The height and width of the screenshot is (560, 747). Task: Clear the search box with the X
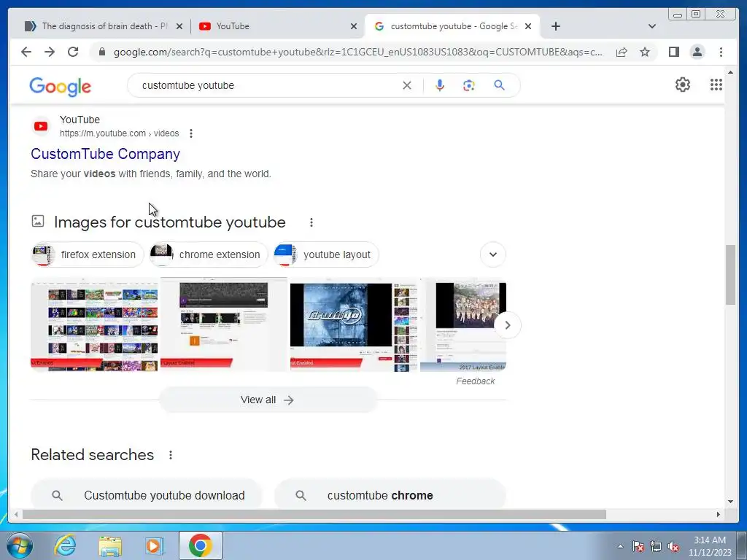pyautogui.click(x=407, y=85)
